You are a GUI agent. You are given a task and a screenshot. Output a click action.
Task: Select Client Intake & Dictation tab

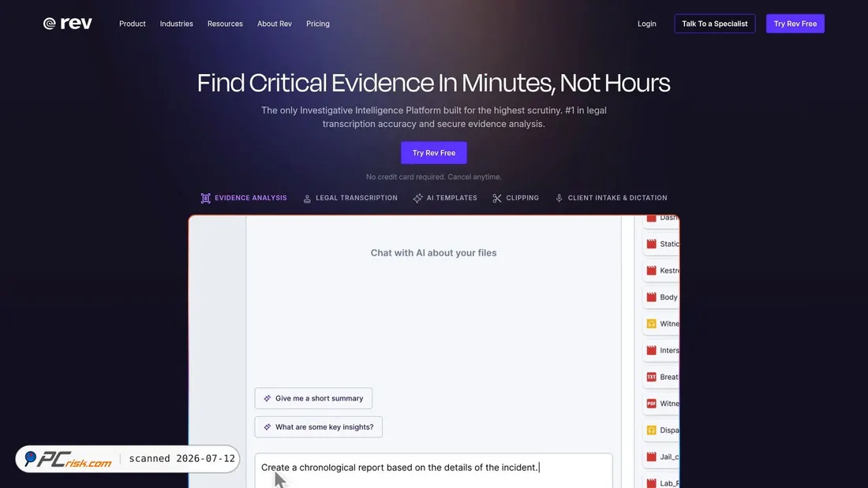coord(611,198)
